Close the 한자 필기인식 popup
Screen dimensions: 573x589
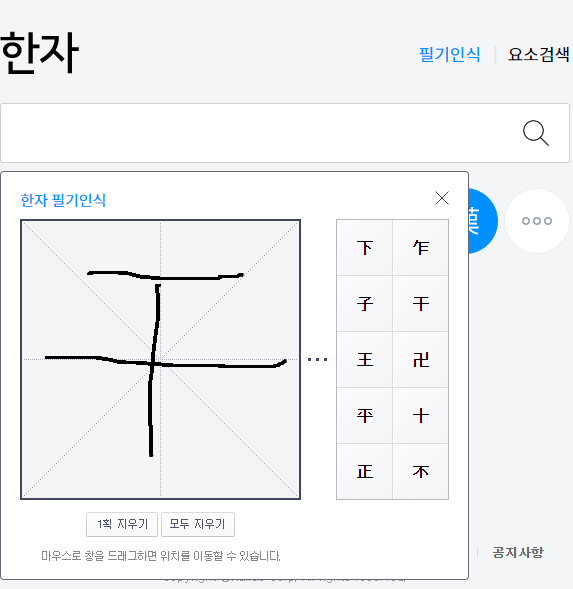[442, 198]
